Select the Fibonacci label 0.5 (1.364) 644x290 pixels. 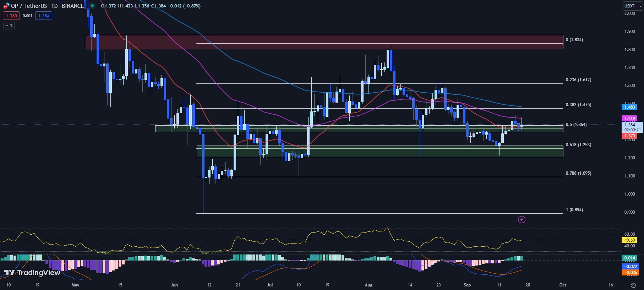tap(576, 125)
